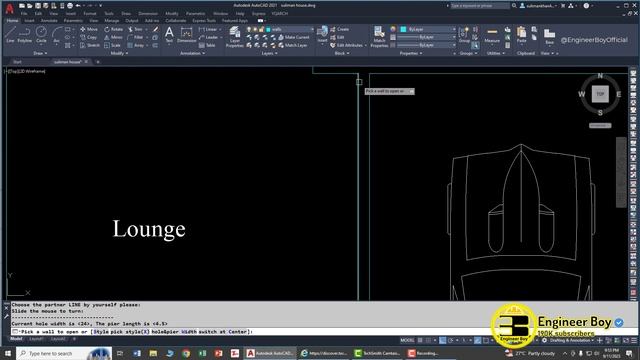Insert a Table from Annotation
Image resolution: width=640 pixels, height=360 pixels.
pyautogui.click(x=207, y=45)
